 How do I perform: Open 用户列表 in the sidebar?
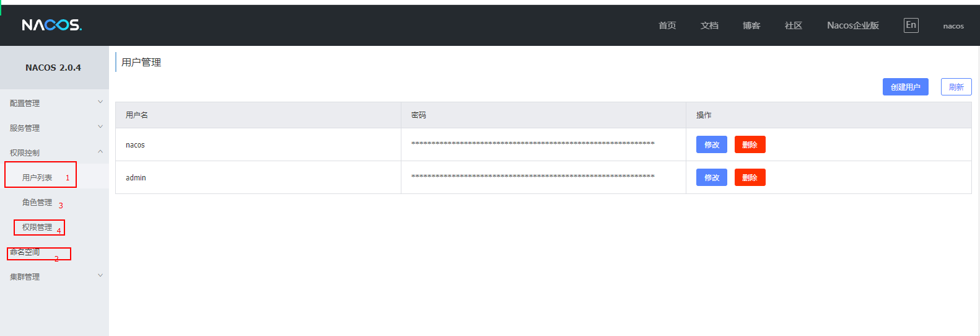(37, 177)
